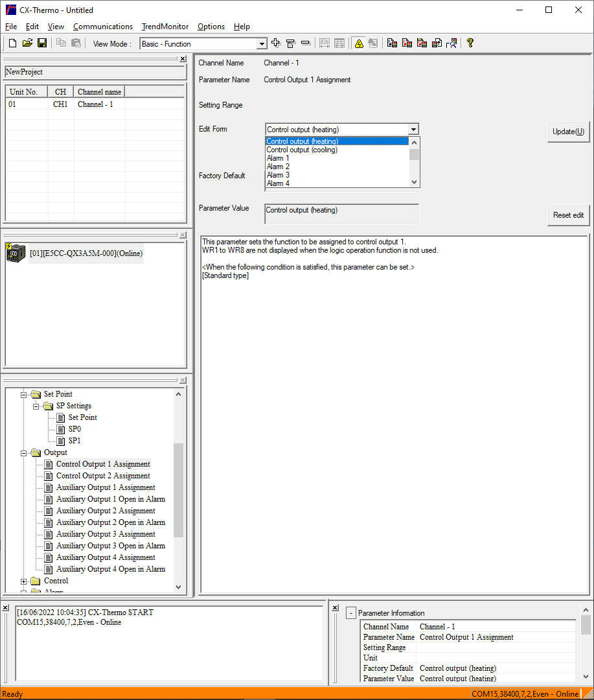Choose Alarm 4 in the dropdown list

pos(337,183)
